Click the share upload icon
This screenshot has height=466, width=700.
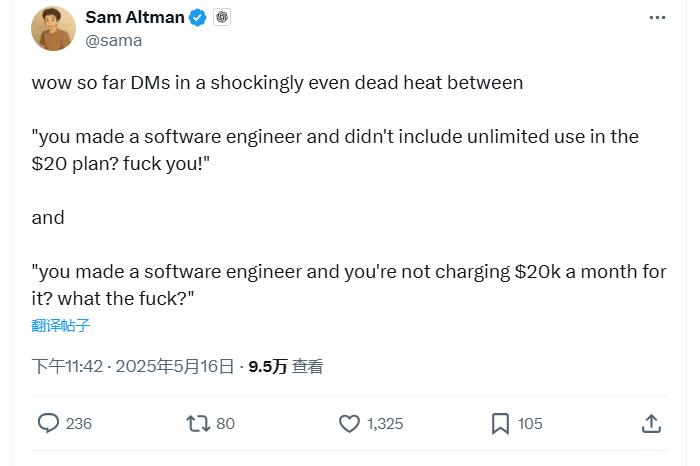point(651,424)
